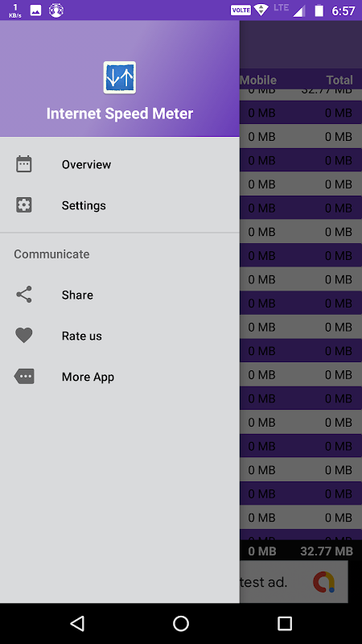Tap the heart icon next to Rate us

pos(24,336)
